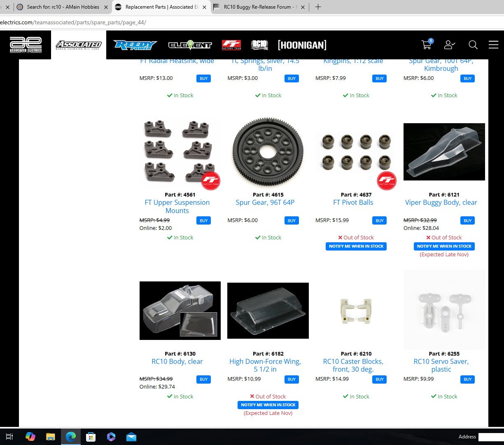Open the Spur Gear Kimbrough product link

441,65
